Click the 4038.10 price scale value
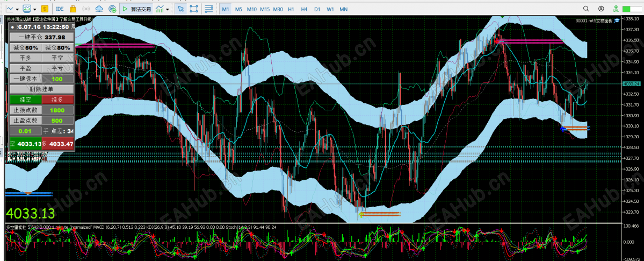 630,19
